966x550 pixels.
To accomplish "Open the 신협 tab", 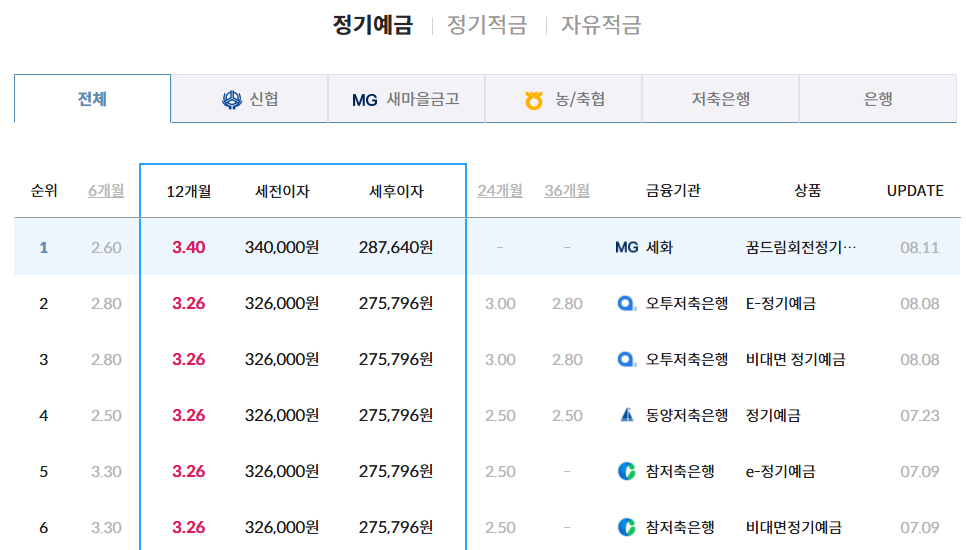I will [x=250, y=99].
